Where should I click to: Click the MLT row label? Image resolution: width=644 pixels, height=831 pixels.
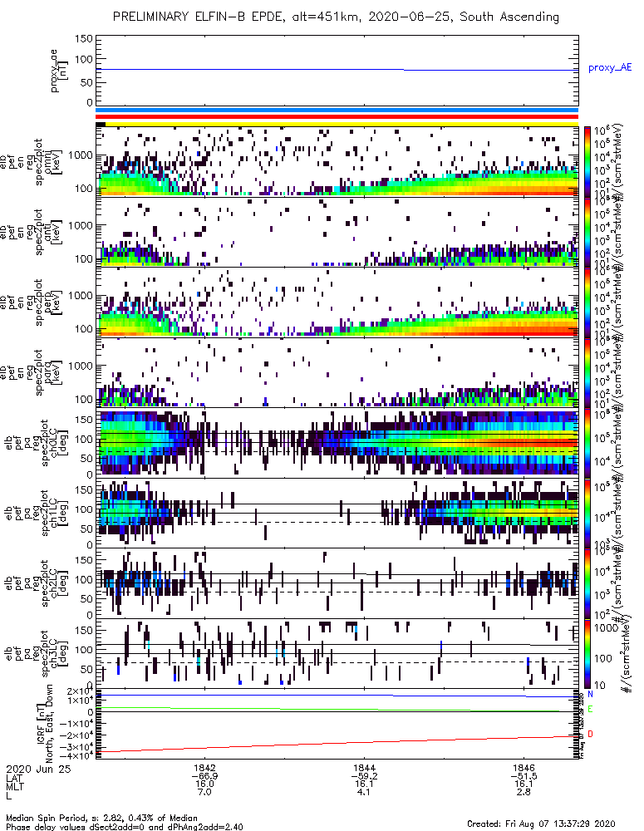pyautogui.click(x=15, y=786)
